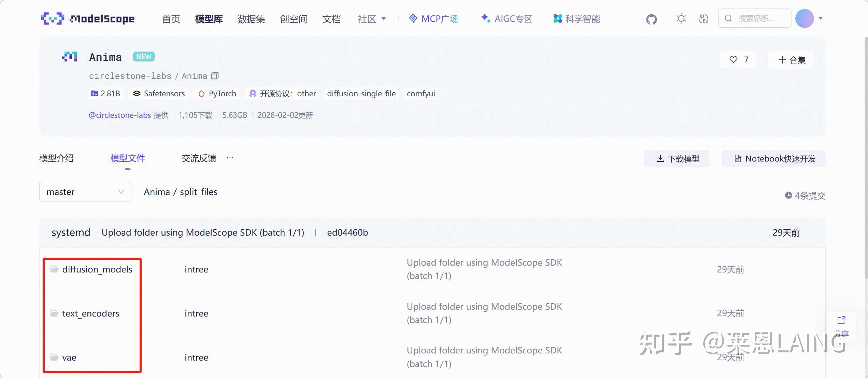Click the search magnifier icon

pyautogui.click(x=728, y=18)
